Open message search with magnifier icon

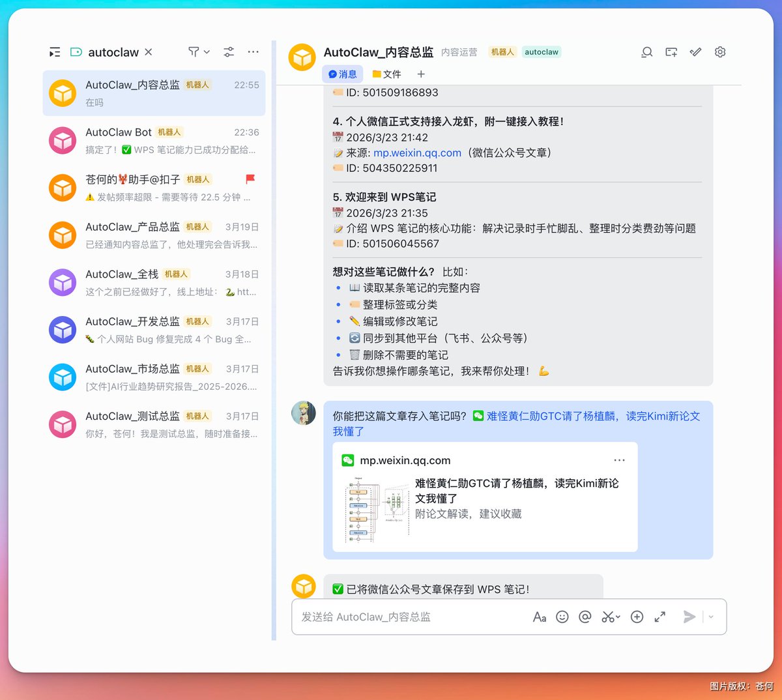[x=646, y=52]
